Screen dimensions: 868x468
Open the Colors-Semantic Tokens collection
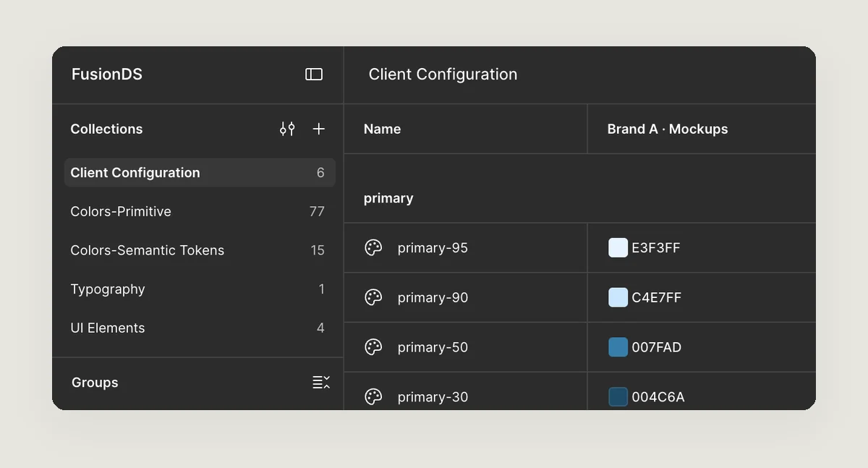(x=200, y=250)
